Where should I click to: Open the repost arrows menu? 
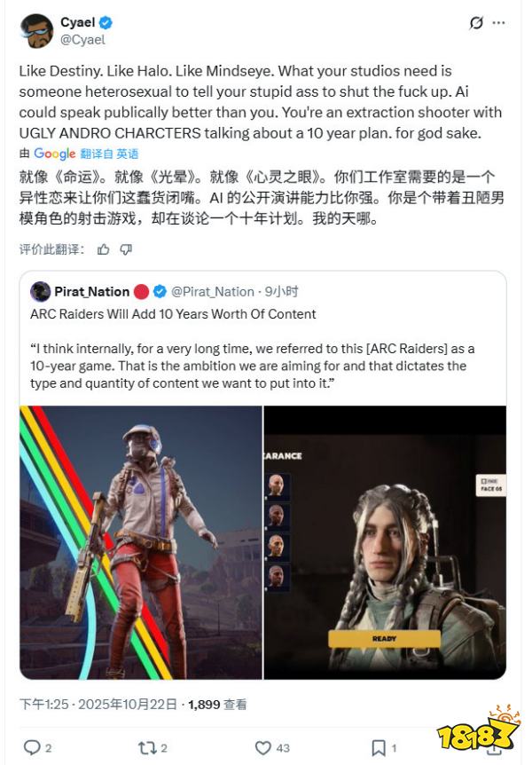pos(146,747)
